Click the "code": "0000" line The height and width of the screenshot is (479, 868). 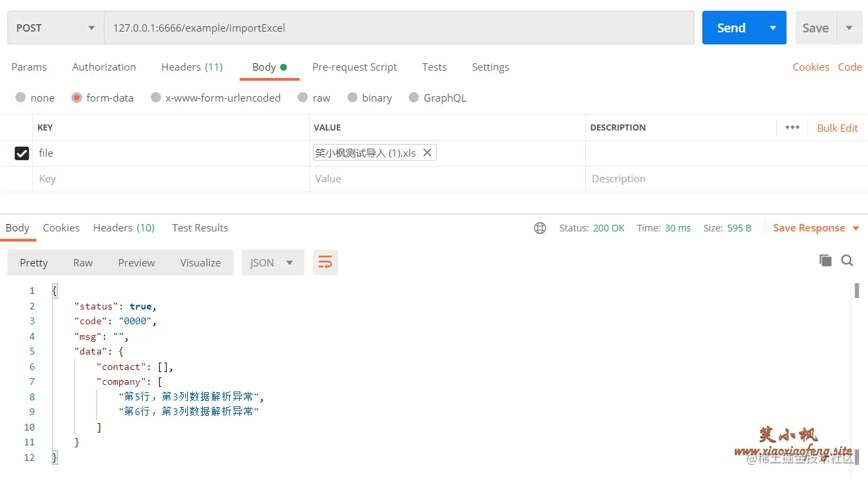[x=115, y=321]
